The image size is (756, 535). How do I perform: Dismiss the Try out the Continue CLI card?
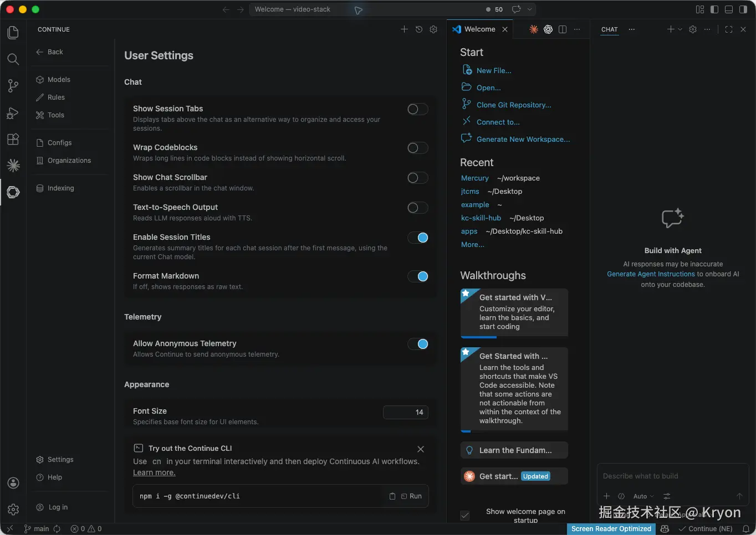click(x=421, y=449)
